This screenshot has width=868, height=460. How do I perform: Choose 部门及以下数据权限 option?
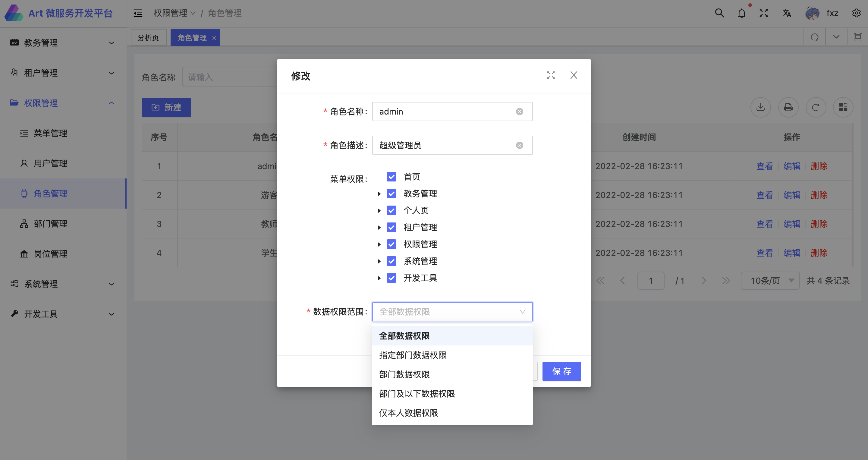point(417,394)
